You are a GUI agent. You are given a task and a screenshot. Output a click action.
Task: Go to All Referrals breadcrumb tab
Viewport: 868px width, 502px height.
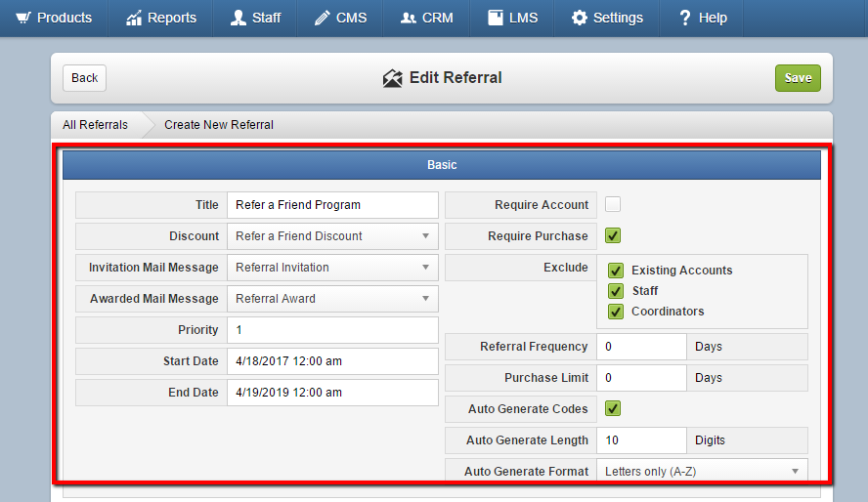click(95, 125)
